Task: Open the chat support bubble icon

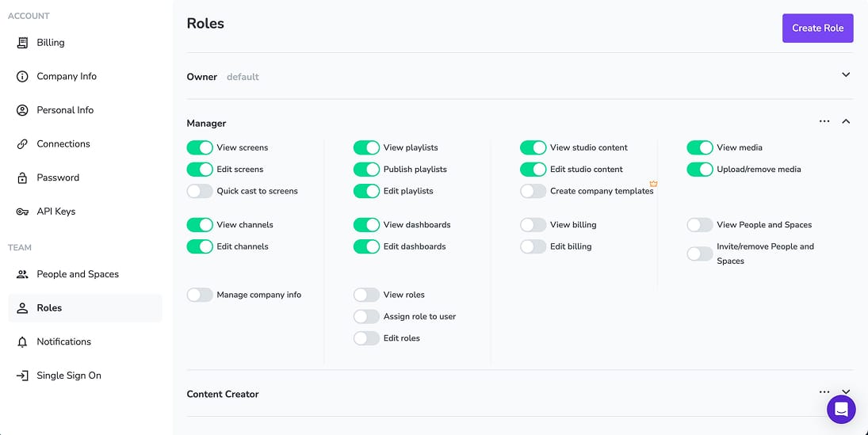Action: (841, 410)
